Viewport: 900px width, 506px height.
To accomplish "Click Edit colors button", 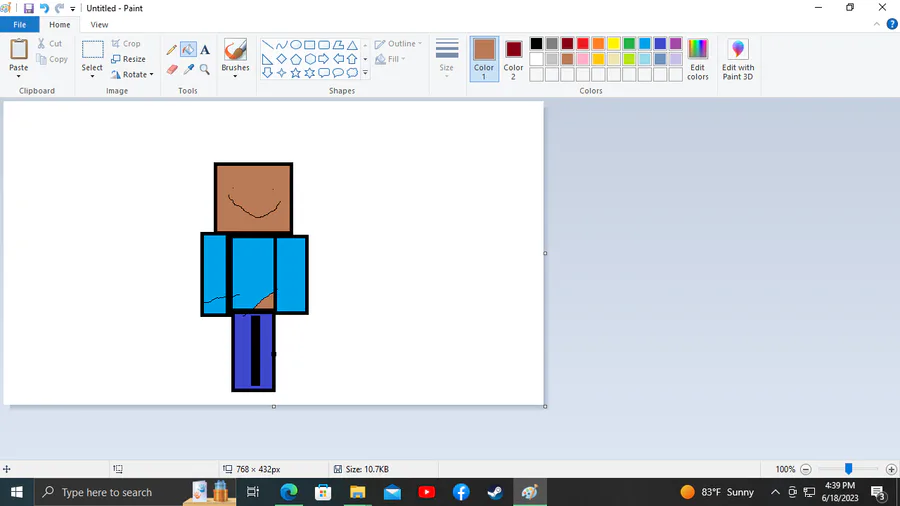I will (x=697, y=59).
